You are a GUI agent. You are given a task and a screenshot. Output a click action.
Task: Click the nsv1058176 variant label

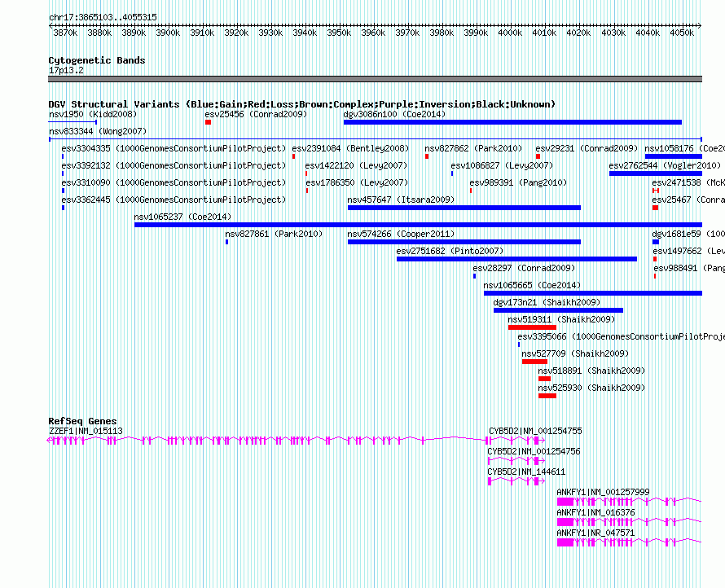tap(685, 148)
